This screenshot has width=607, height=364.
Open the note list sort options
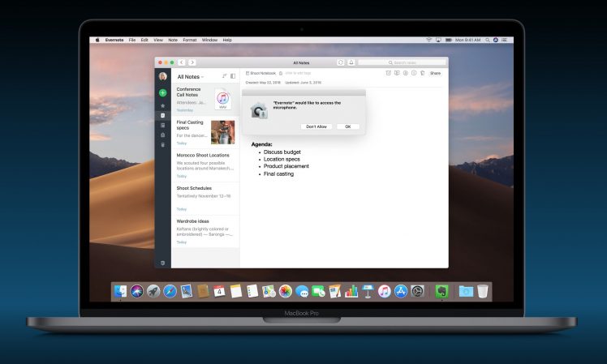(x=224, y=76)
